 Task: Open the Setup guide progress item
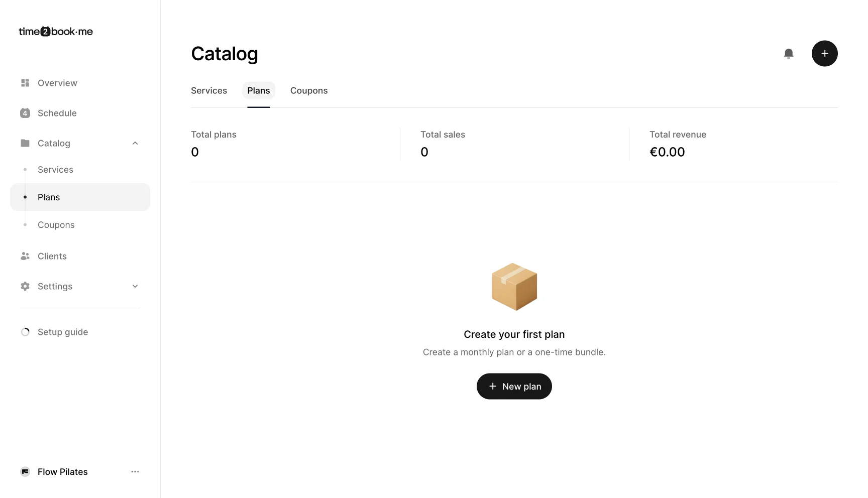tap(62, 332)
